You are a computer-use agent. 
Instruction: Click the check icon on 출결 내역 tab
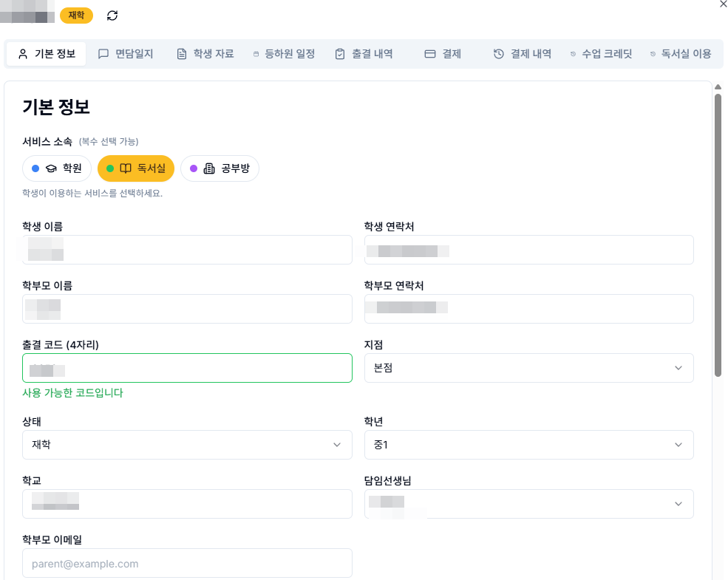(339, 53)
